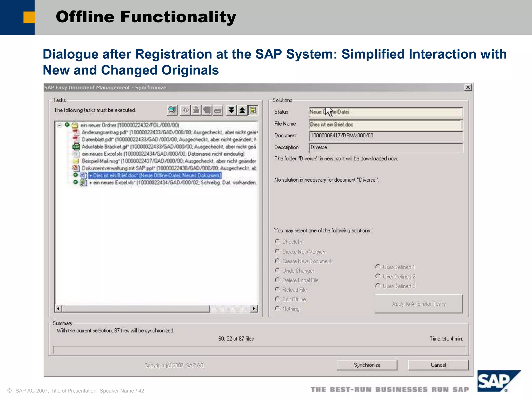
Task: Collapse the 'ein neuer Ordner' tree node
Action: (59, 125)
